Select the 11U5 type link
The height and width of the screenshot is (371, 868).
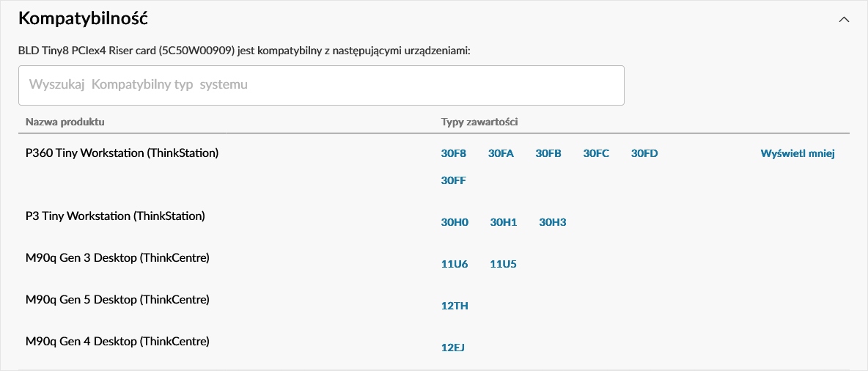[503, 264]
